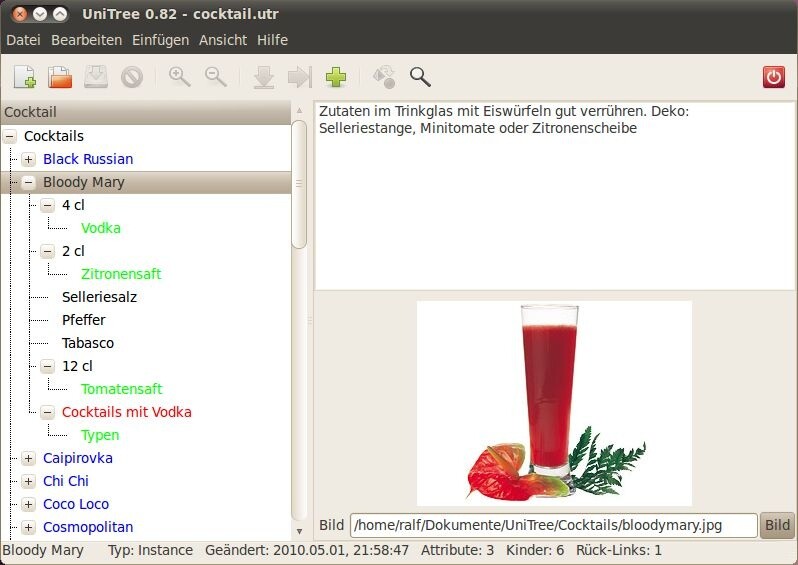Image resolution: width=798 pixels, height=565 pixels.
Task: Click into the recipe description text area
Action: 555,196
